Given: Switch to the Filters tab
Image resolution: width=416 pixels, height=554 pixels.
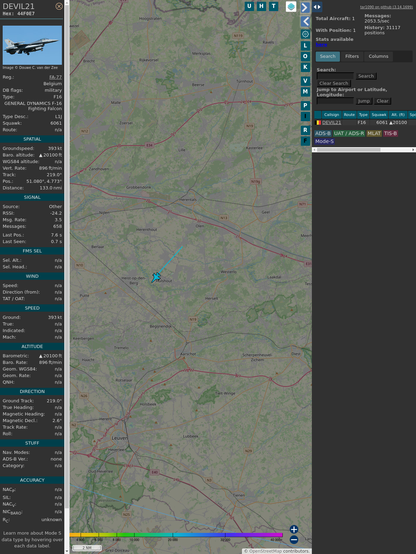Looking at the screenshot, I should (x=352, y=56).
